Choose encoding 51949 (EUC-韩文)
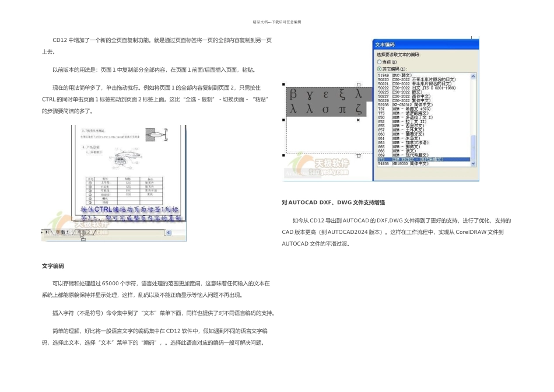 click(x=423, y=75)
